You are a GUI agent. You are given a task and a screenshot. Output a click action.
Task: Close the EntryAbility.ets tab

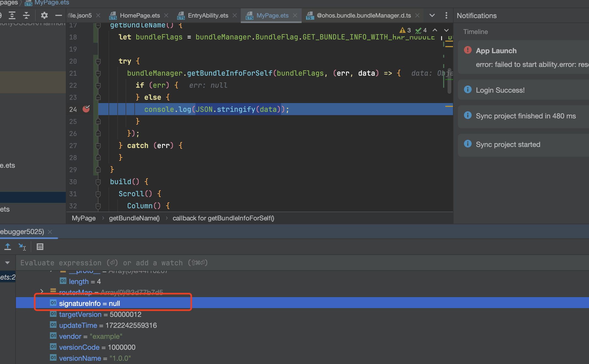235,15
